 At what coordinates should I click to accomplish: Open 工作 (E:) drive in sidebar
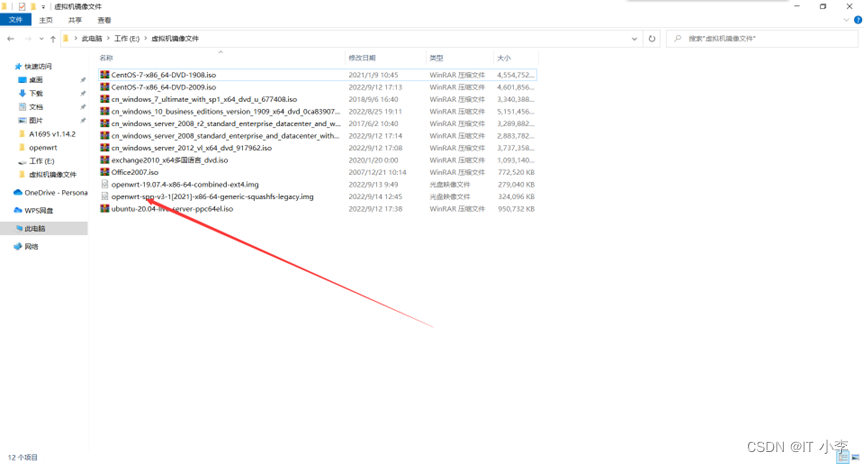click(x=41, y=161)
